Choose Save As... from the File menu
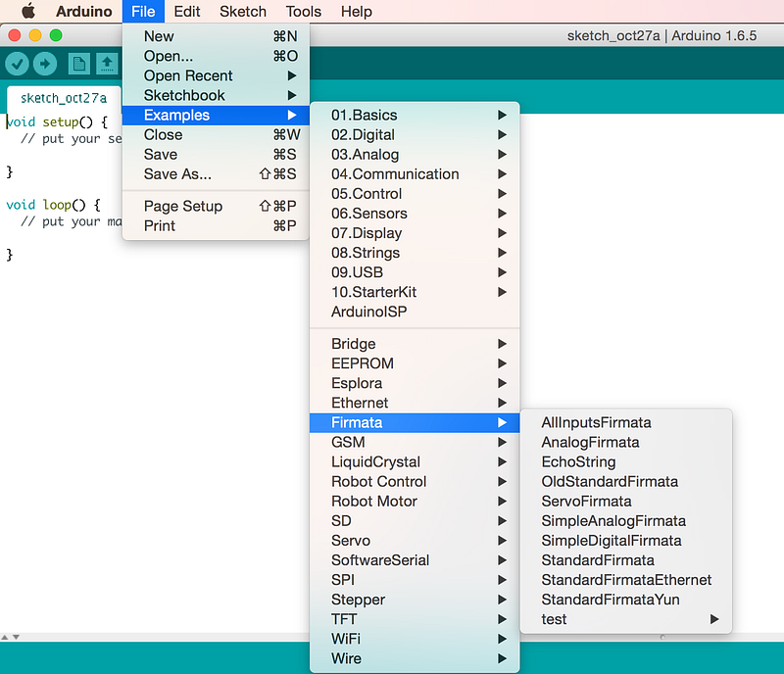This screenshot has height=674, width=784. (216, 174)
